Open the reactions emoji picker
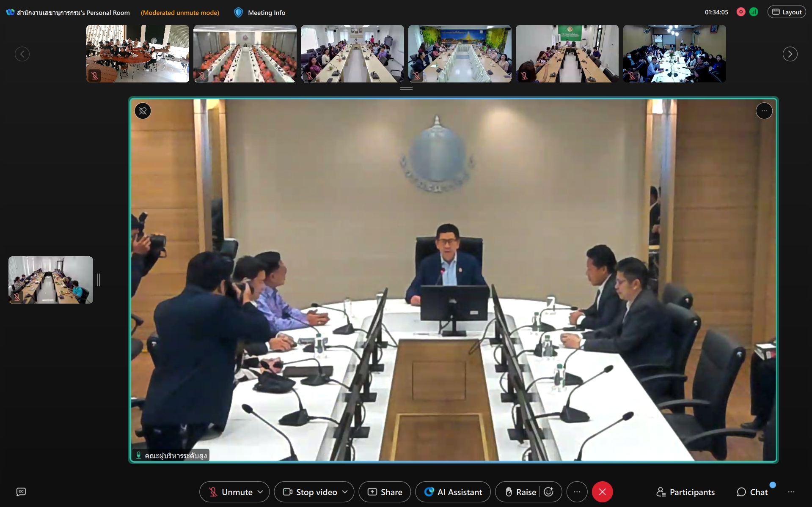The width and height of the screenshot is (812, 507). [549, 492]
